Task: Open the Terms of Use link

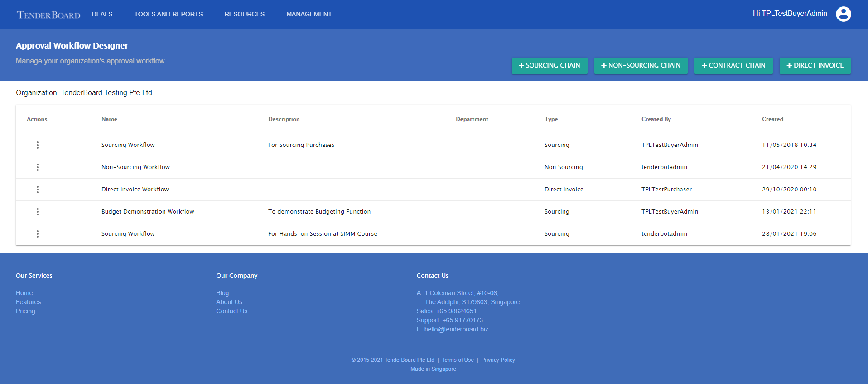Action: coord(458,360)
